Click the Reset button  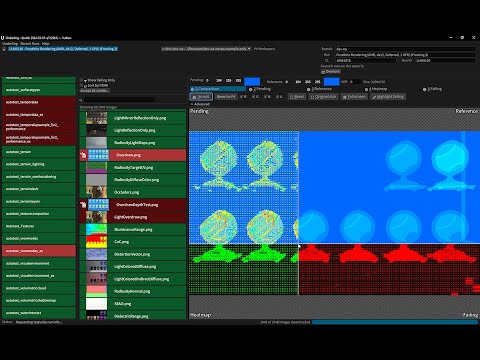[x=297, y=97]
